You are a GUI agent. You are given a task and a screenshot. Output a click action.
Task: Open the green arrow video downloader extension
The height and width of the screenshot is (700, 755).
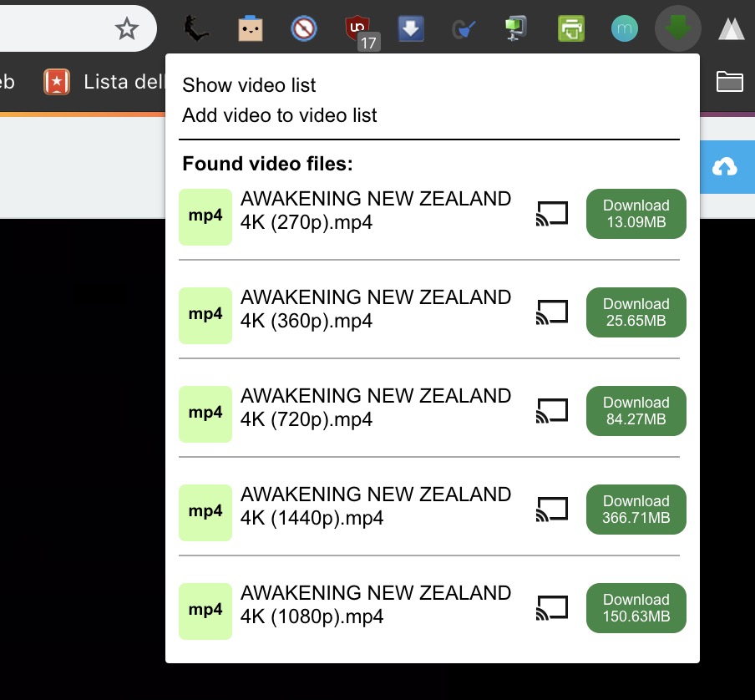679,29
